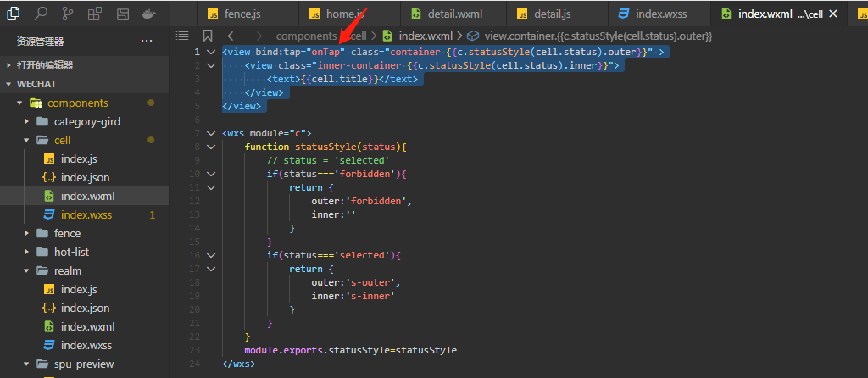
Task: Expand the category-gird folder
Action: [27, 121]
